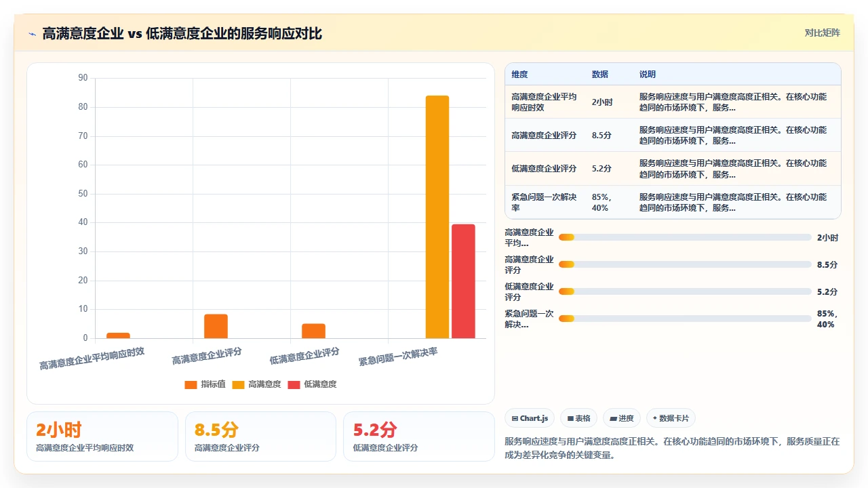Select the 表格 tag
The image size is (868, 488).
click(x=579, y=418)
